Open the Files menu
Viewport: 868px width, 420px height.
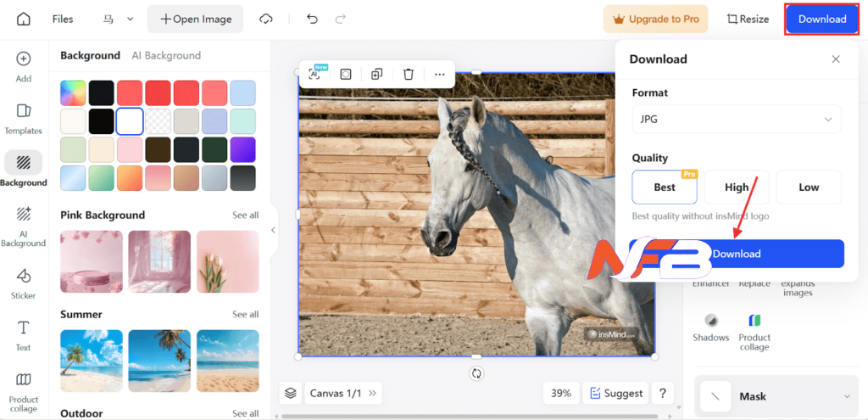[63, 19]
